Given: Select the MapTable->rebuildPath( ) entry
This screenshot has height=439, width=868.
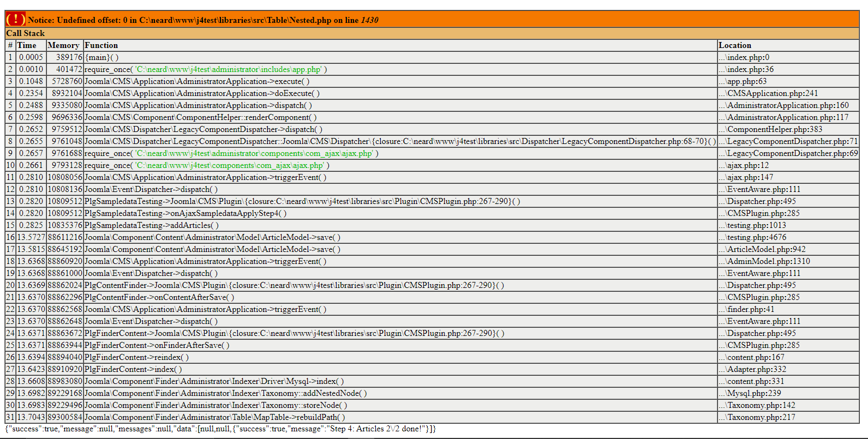Looking at the screenshot, I should click(215, 417).
